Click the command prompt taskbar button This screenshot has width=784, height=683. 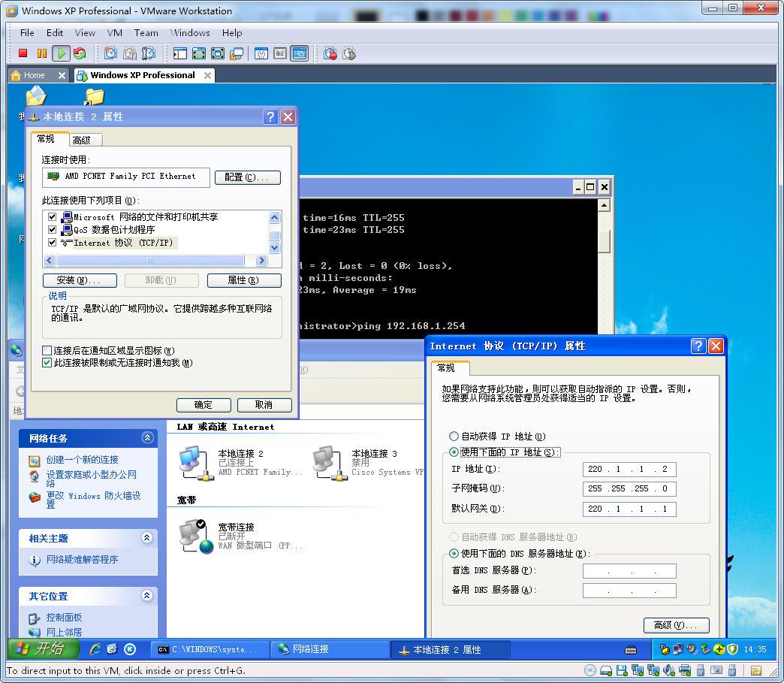coord(210,649)
